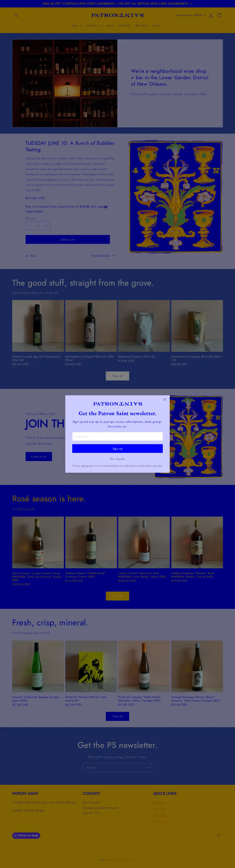The image size is (235, 868).
Task: Increase quantity with the plus button
Action: point(46,226)
